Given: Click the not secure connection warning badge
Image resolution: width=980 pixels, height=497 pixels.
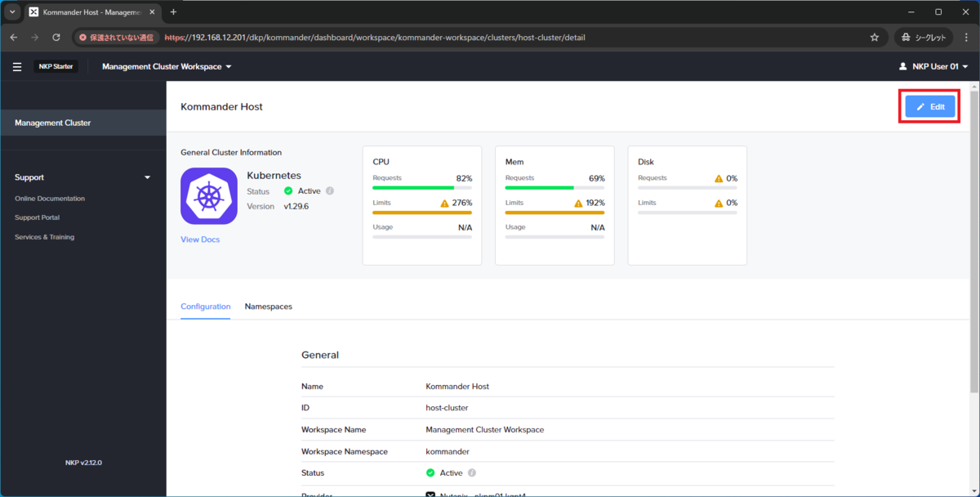Looking at the screenshot, I should pos(116,38).
